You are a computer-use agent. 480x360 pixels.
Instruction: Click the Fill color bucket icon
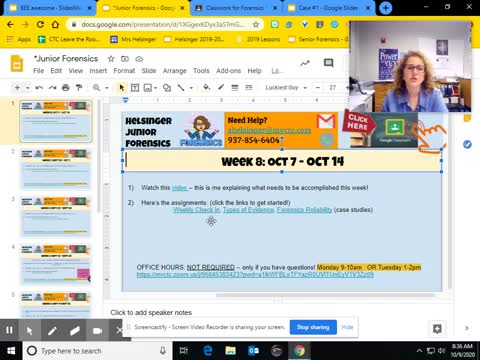pyautogui.click(x=206, y=87)
